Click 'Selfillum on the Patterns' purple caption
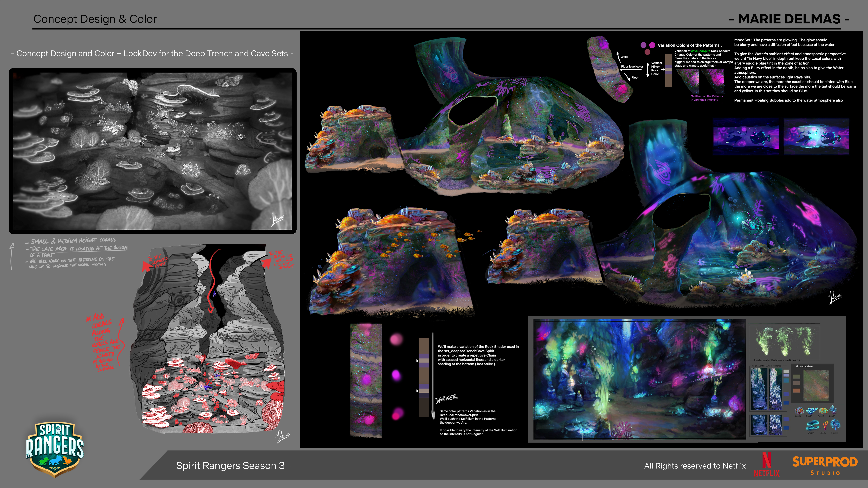This screenshot has width=868, height=488. click(x=707, y=96)
